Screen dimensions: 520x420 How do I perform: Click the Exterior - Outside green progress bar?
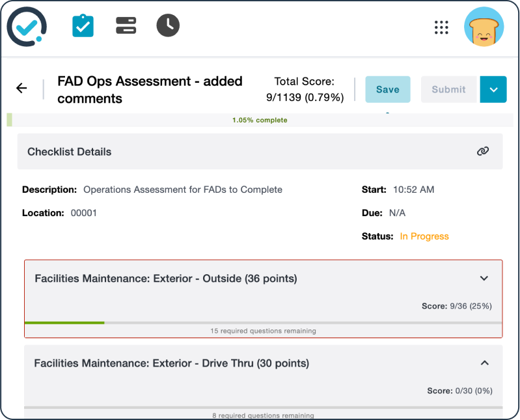[x=64, y=322]
